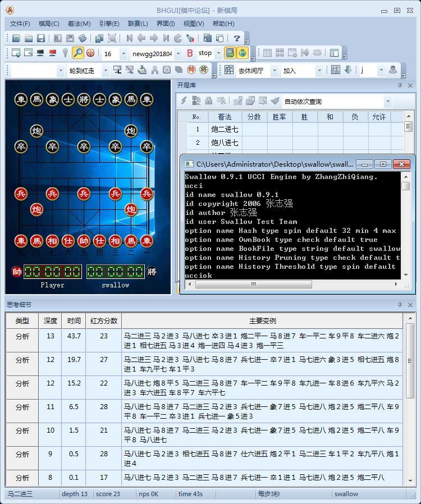Screen dimensions: 421x504
Task: Click the lightning icon in opening book toolbar
Action: 184,101
